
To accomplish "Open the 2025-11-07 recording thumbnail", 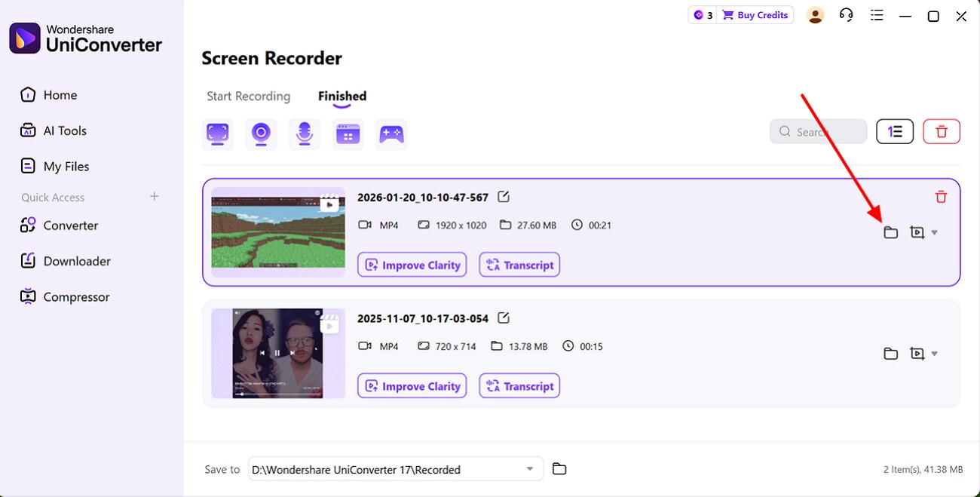I will click(x=277, y=354).
